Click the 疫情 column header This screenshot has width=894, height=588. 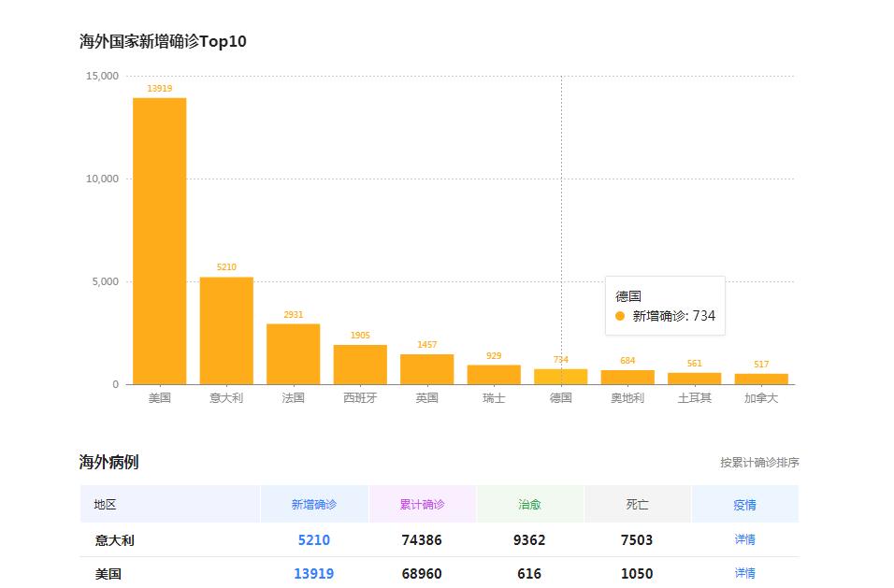pos(744,504)
